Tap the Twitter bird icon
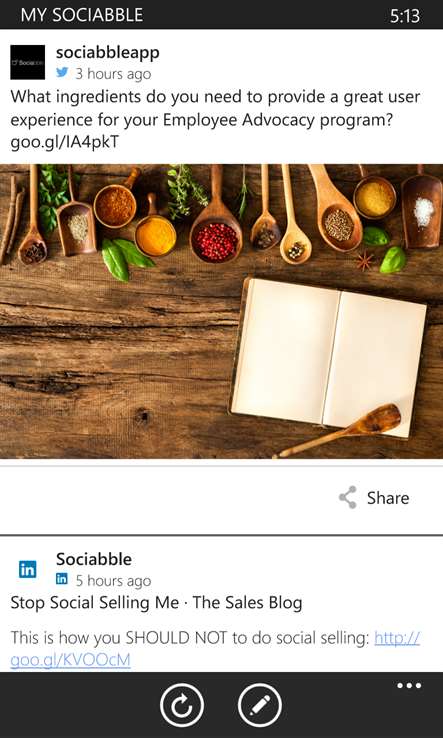 [x=62, y=73]
